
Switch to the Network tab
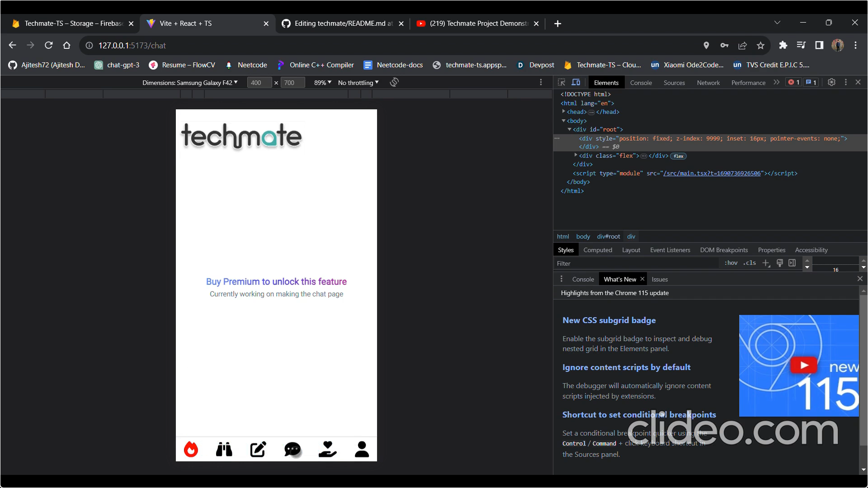tap(708, 83)
